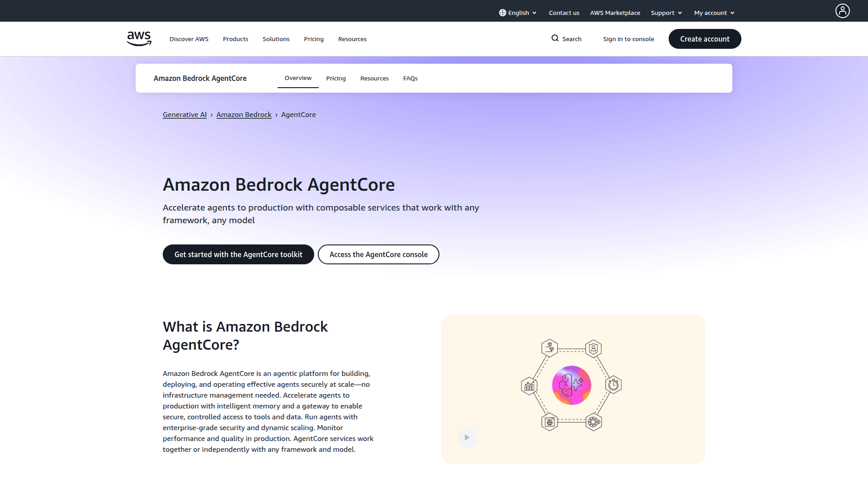This screenshot has height=488, width=868.
Task: Click the gear hexagon icon in diagram
Action: click(x=593, y=422)
